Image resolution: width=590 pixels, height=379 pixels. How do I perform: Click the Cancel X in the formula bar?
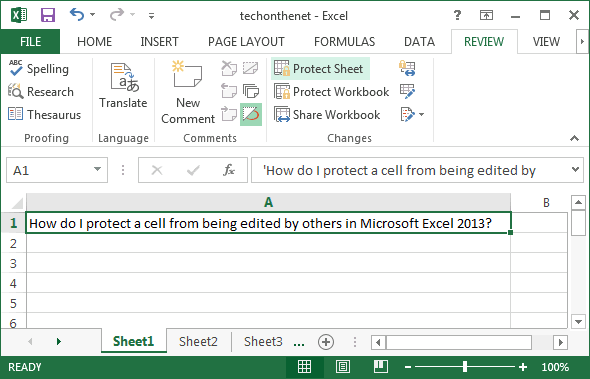(157, 170)
